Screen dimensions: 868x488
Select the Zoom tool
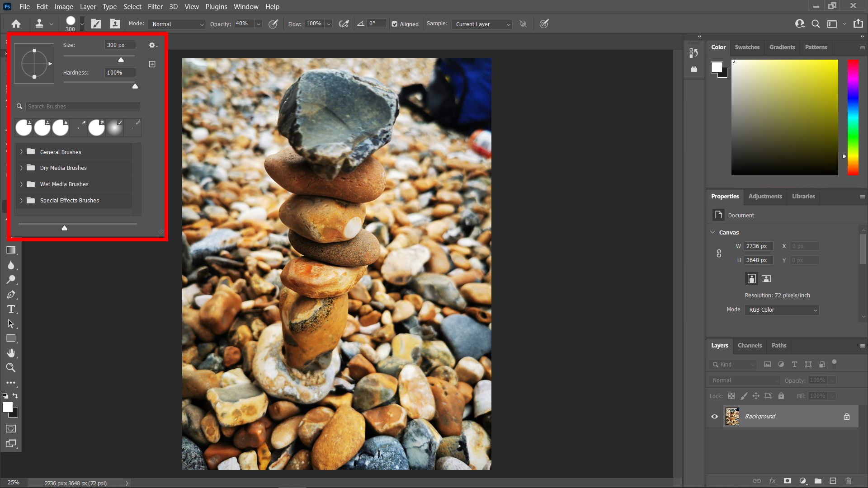pyautogui.click(x=11, y=367)
